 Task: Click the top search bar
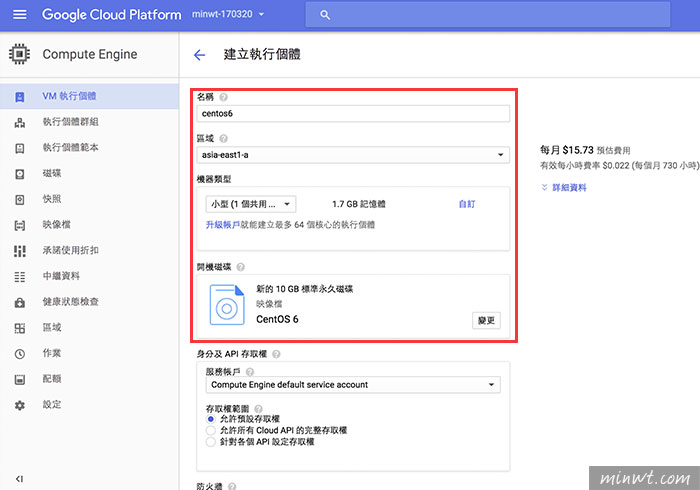(x=488, y=15)
